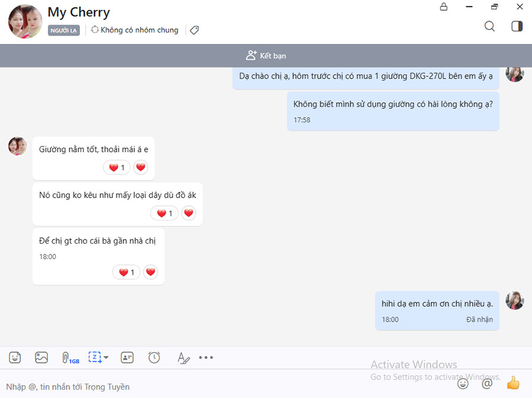
Task: Open the sticker picker in the toolbar
Action: click(15, 358)
